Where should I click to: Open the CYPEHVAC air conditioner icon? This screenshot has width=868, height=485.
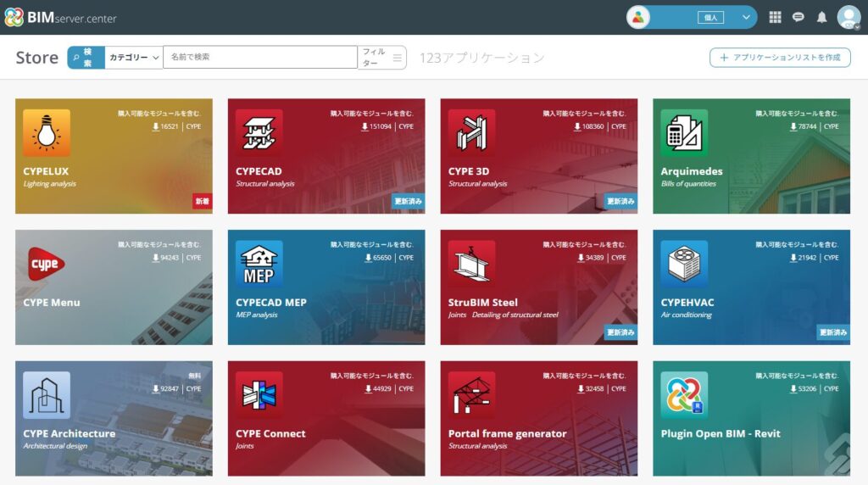click(x=684, y=264)
